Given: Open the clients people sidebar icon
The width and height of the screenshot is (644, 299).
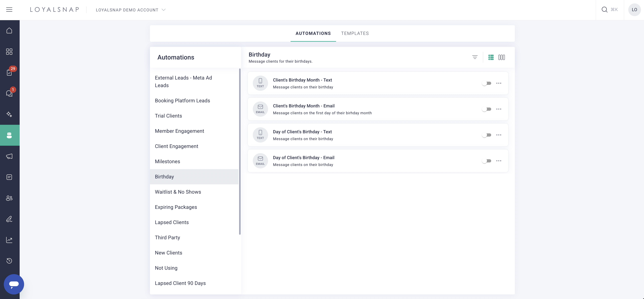Looking at the screenshot, I should coord(9,198).
